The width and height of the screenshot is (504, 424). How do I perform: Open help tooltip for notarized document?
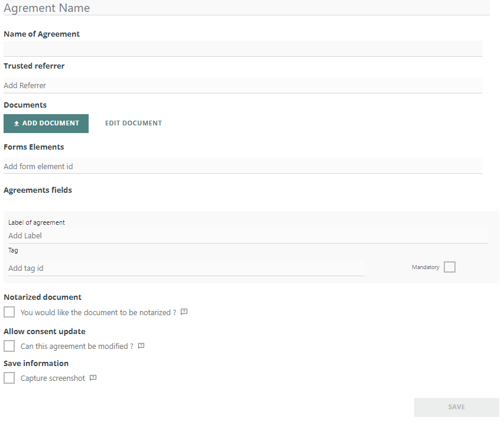tap(184, 312)
